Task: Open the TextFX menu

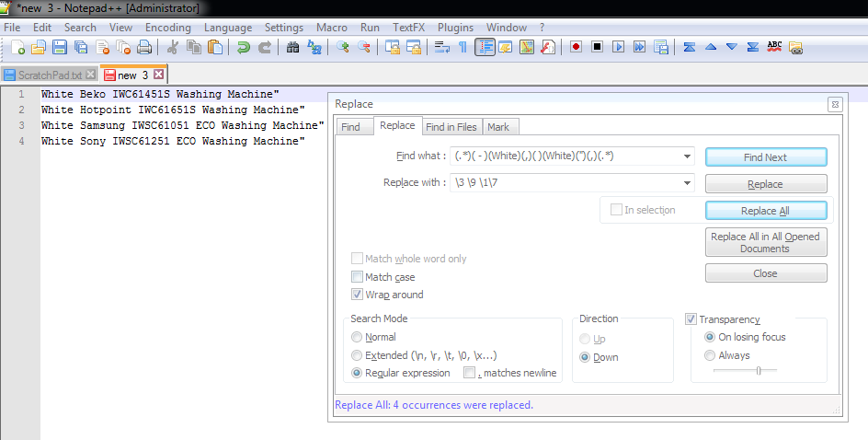Action: pyautogui.click(x=408, y=27)
